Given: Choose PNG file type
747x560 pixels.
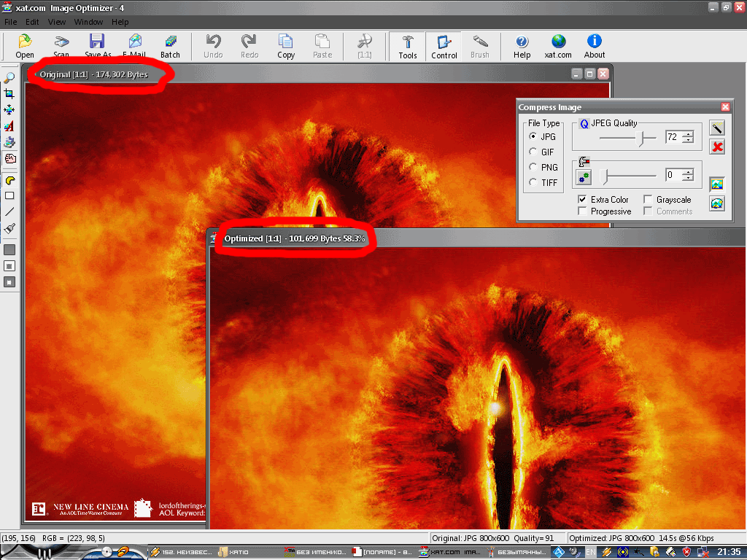Looking at the screenshot, I should point(543,167).
